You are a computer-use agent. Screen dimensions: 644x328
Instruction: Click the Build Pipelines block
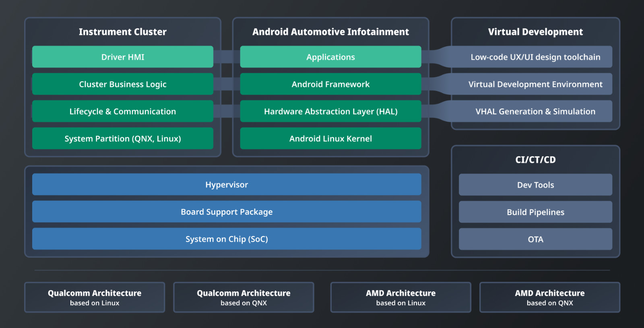pyautogui.click(x=535, y=212)
